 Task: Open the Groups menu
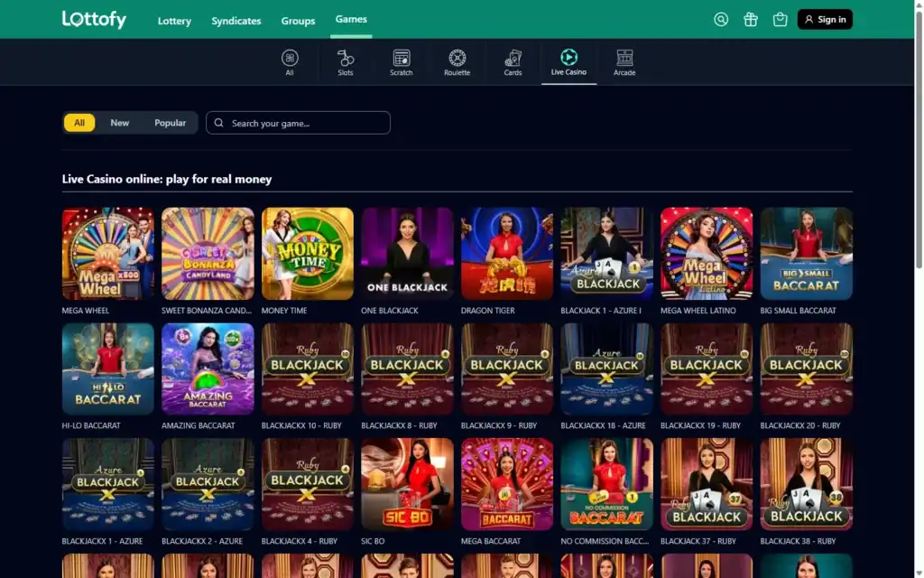(x=298, y=21)
